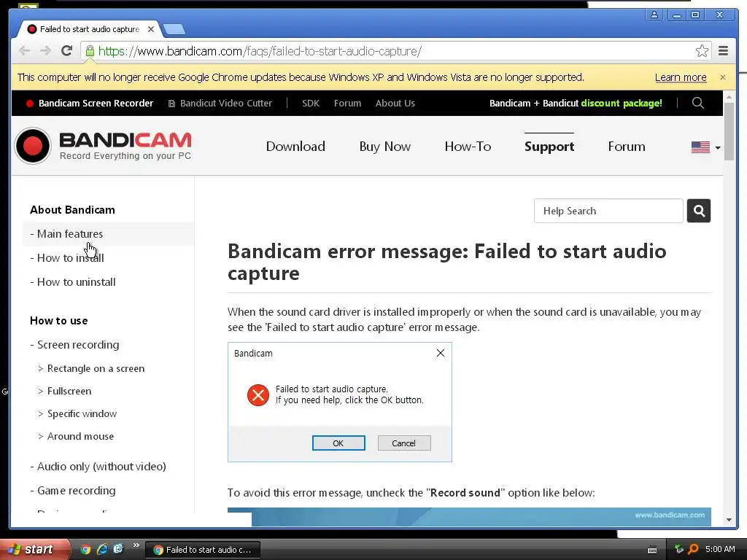Open the Chrome hamburger menu icon
The image size is (747, 560).
pyautogui.click(x=723, y=51)
